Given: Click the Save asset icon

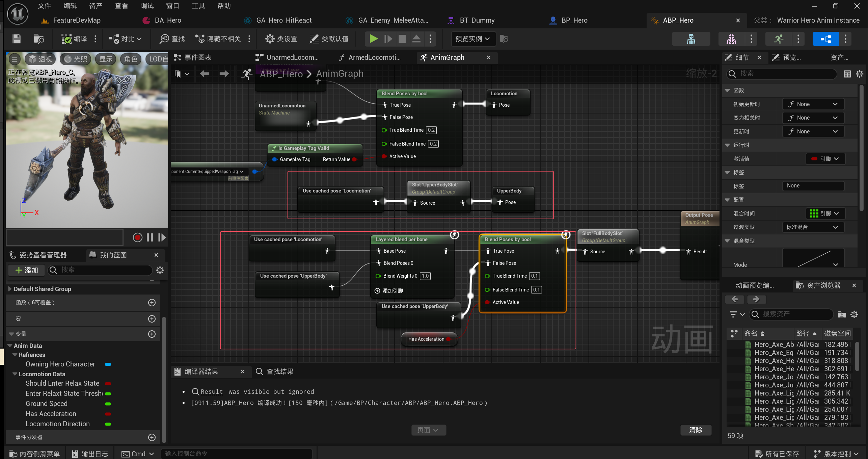Looking at the screenshot, I should pyautogui.click(x=16, y=39).
